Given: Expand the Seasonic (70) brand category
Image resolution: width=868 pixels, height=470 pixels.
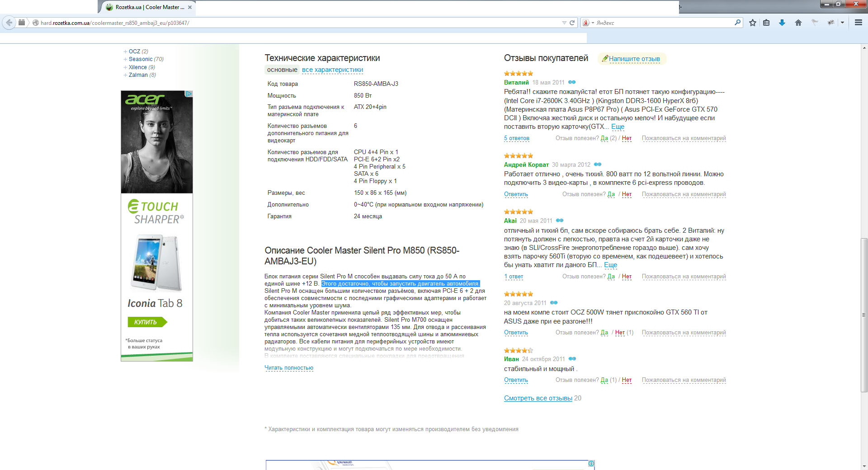Looking at the screenshot, I should click(143, 59).
